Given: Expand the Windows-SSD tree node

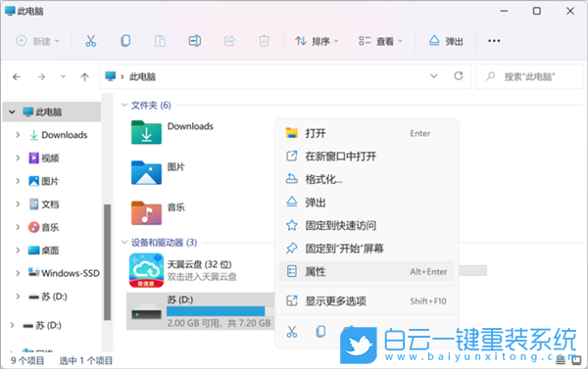Looking at the screenshot, I should pos(18,273).
